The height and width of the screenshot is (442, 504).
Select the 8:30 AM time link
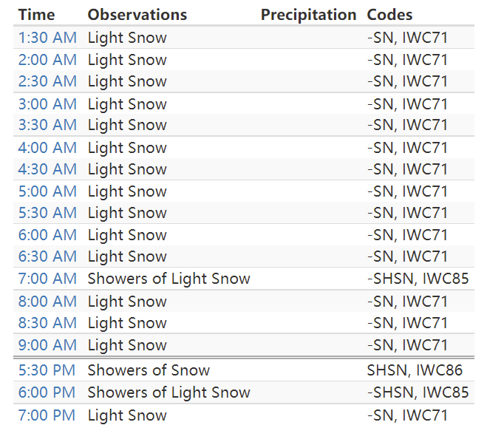[x=47, y=323]
